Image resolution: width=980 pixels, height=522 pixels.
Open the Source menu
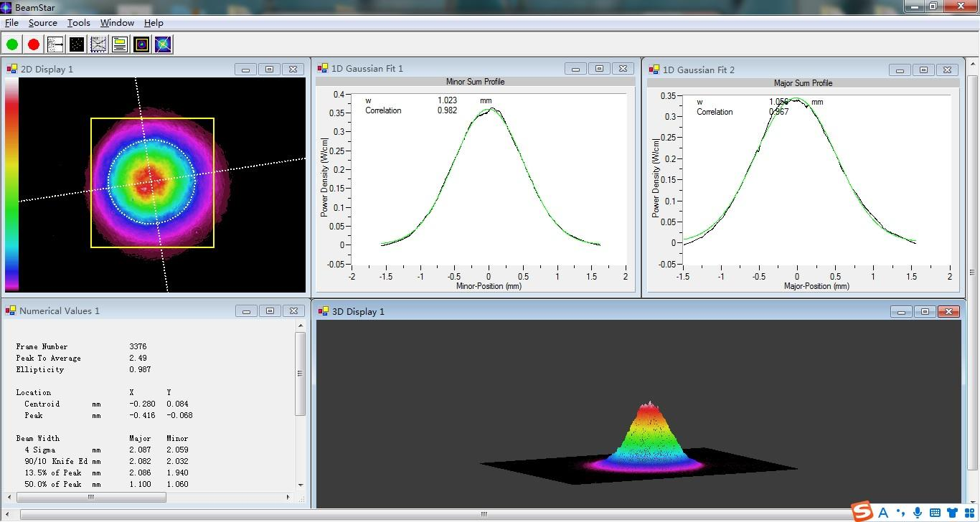[x=43, y=23]
